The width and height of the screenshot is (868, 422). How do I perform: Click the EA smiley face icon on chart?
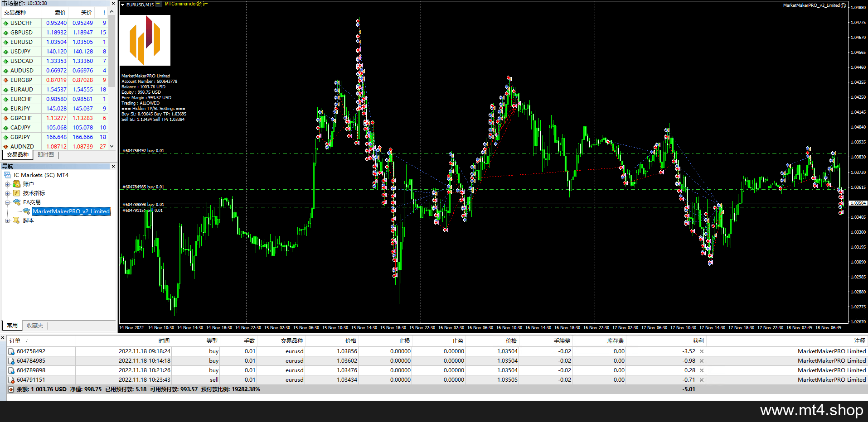click(x=843, y=5)
